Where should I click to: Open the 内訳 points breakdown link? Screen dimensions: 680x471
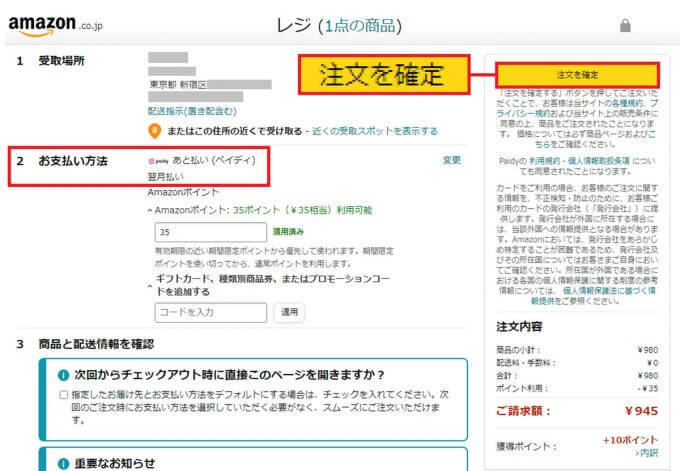tap(647, 453)
